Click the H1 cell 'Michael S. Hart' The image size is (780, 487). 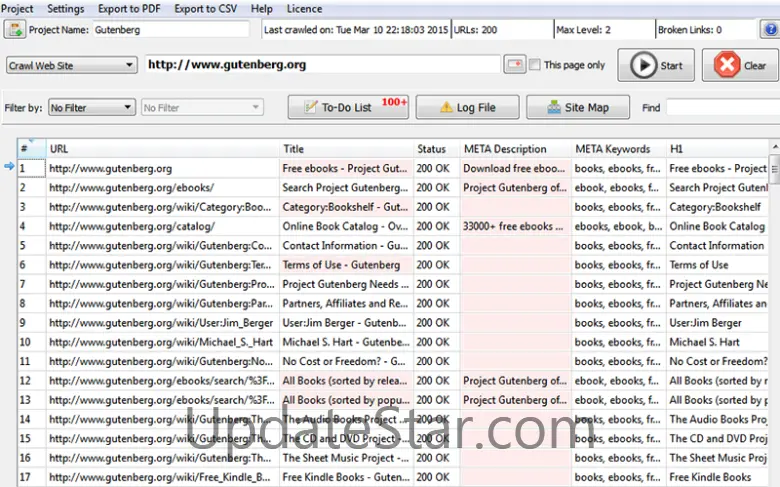717,342
